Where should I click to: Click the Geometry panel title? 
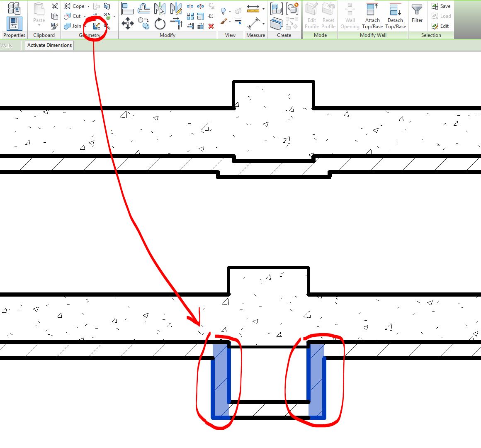click(90, 35)
